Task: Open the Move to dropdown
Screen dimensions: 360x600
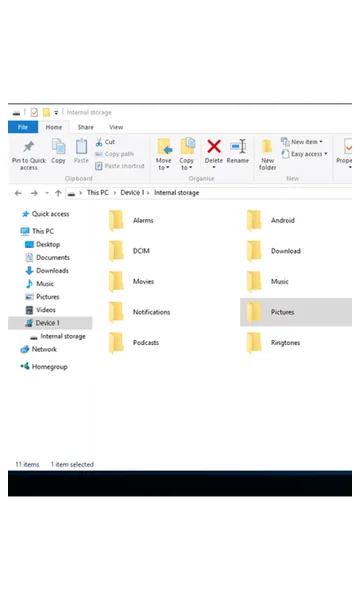Action: click(164, 155)
